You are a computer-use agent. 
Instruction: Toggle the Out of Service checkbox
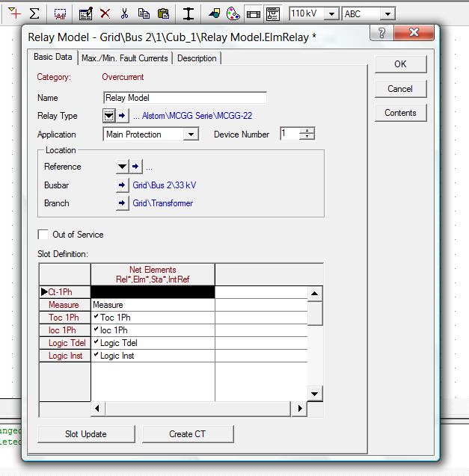point(43,235)
